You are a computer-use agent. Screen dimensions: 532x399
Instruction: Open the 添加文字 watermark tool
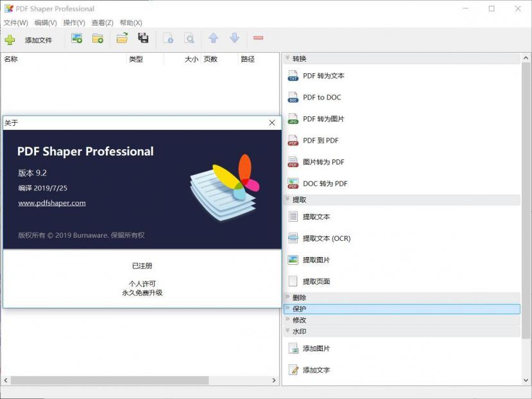pyautogui.click(x=317, y=369)
